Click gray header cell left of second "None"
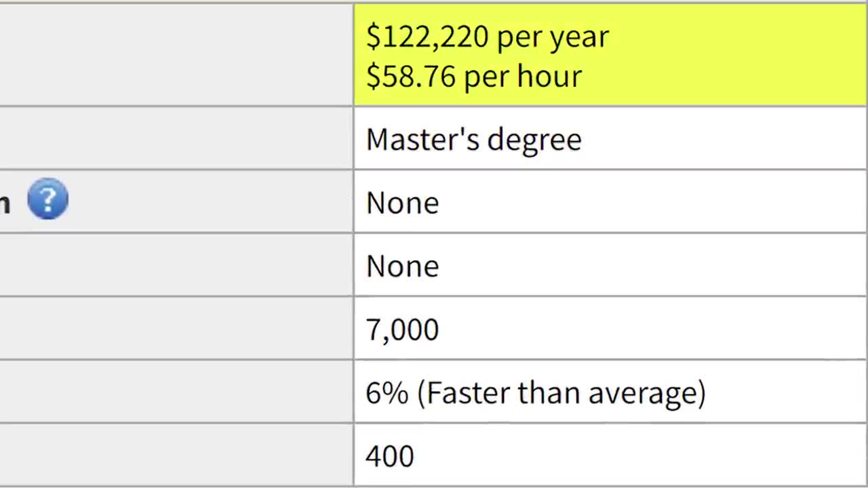868x488 pixels. coord(176,265)
